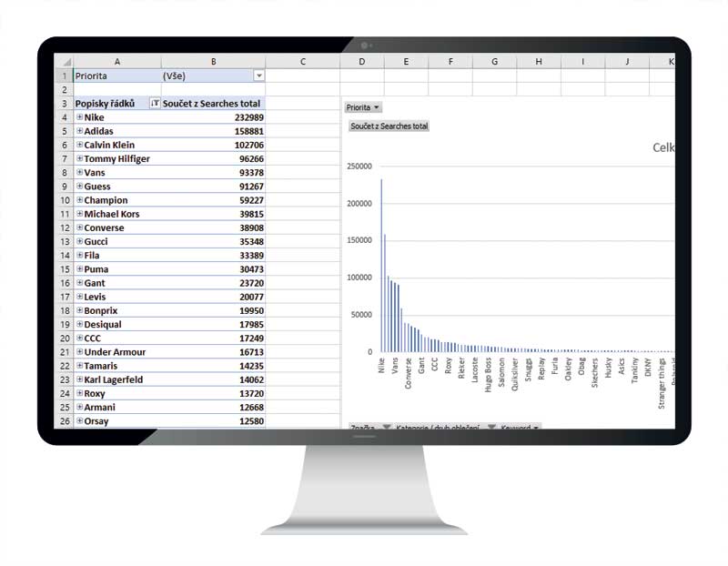The width and height of the screenshot is (728, 566).
Task: Expand the Michael Kors row group
Action: [79, 214]
